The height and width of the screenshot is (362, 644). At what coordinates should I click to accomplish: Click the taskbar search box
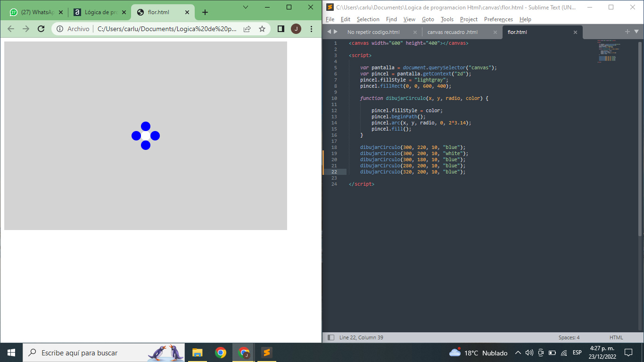(x=104, y=353)
